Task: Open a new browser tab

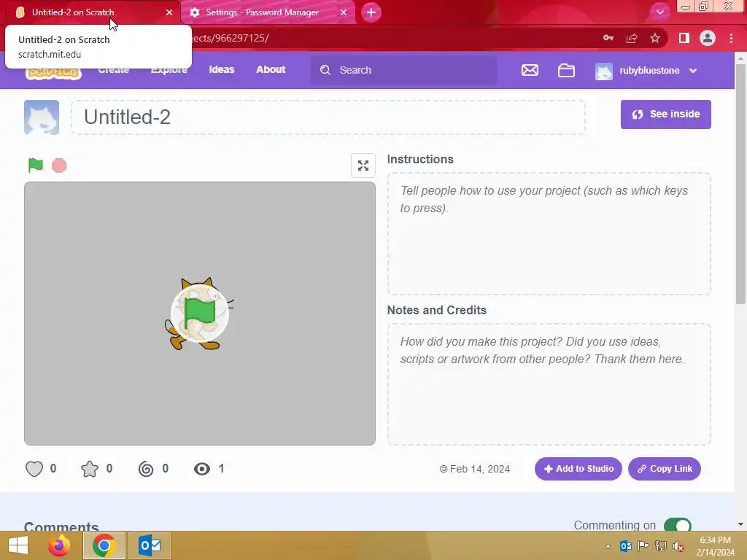Action: click(371, 12)
